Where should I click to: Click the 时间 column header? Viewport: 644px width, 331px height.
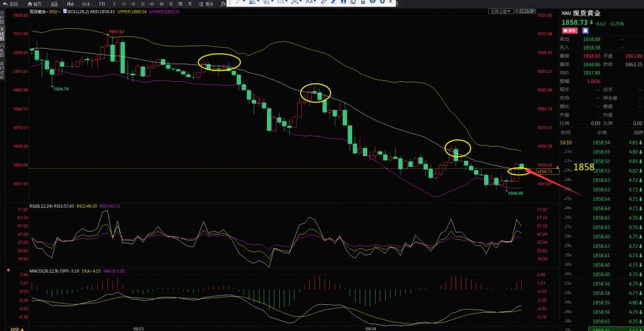[x=566, y=133]
